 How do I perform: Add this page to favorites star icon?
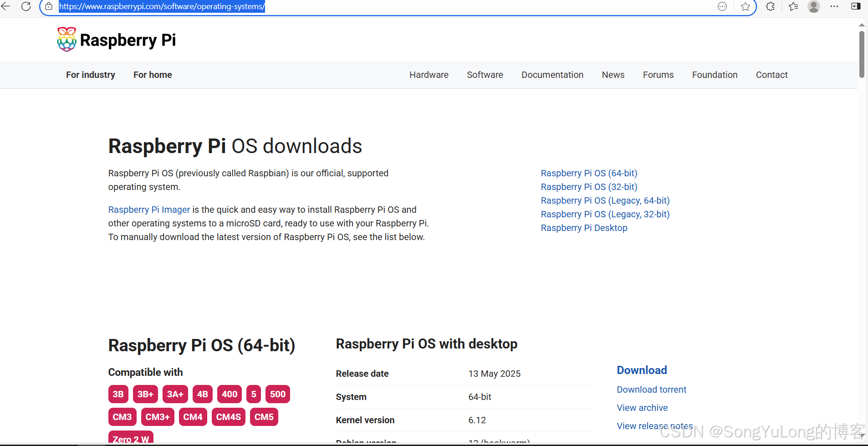pos(745,6)
